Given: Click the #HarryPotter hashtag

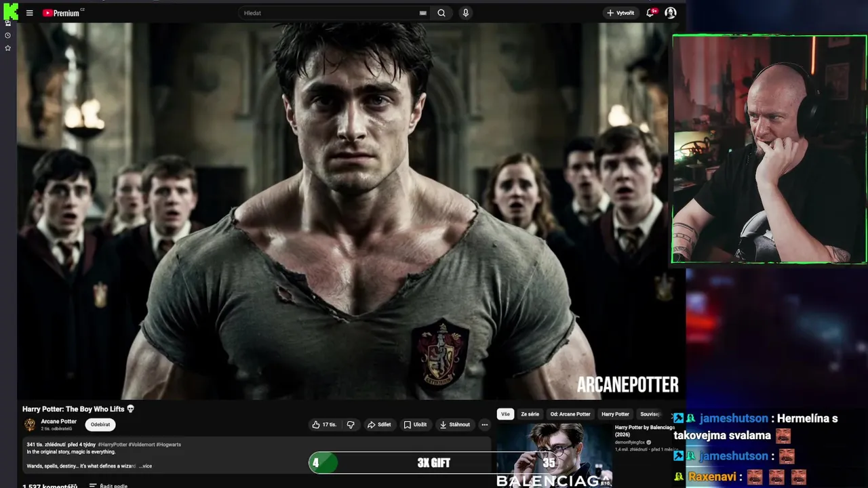Looking at the screenshot, I should (113, 445).
